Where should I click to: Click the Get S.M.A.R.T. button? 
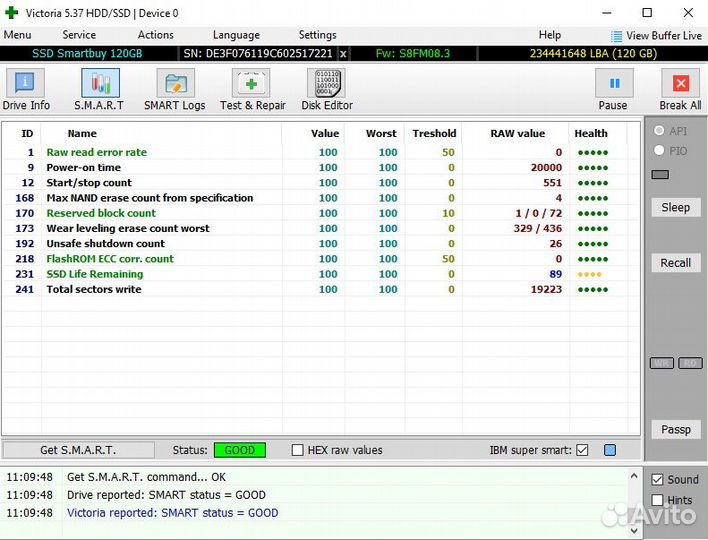click(x=78, y=450)
